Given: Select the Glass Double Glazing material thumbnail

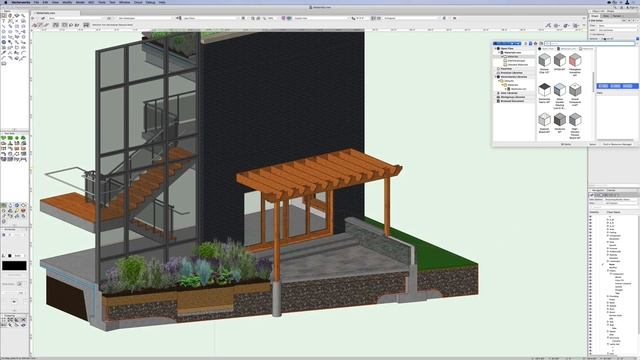Looking at the screenshot, I should 560,89.
